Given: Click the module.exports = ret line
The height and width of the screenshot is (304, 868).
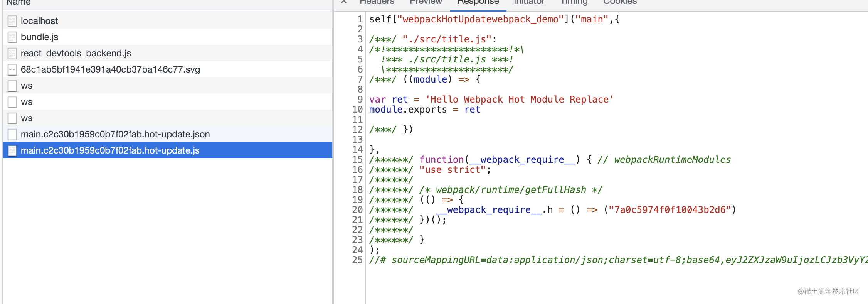Looking at the screenshot, I should [425, 110].
